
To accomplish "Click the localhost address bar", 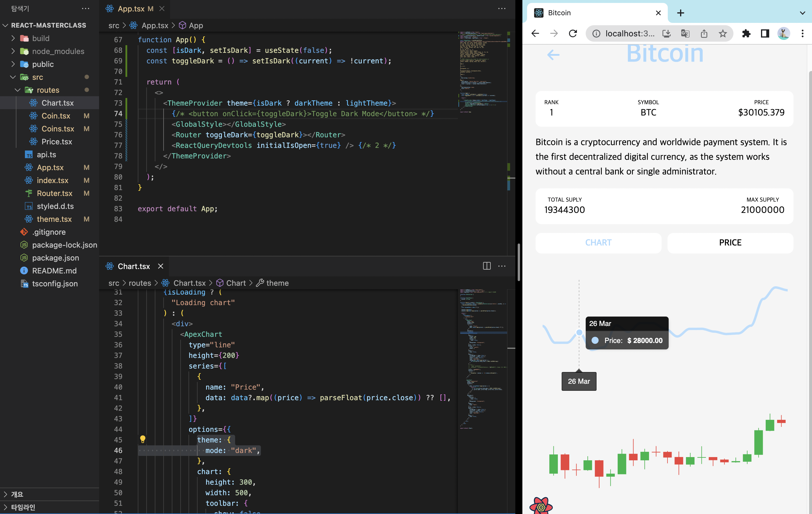I will tap(629, 33).
